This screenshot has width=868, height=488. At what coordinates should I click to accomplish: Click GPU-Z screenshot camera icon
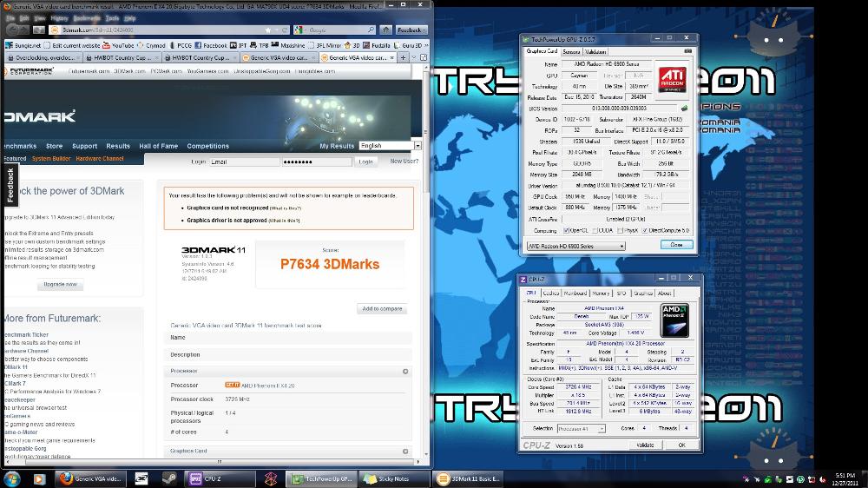click(x=687, y=51)
